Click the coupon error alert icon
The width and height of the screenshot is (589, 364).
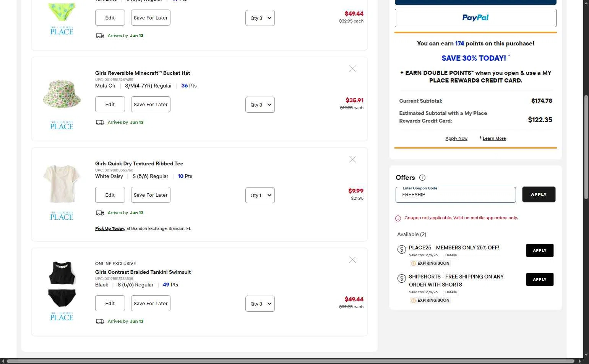click(398, 218)
